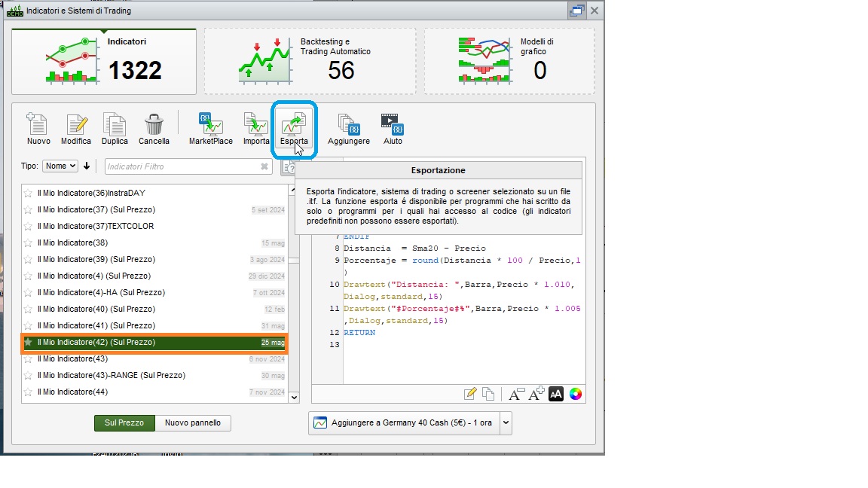The image size is (868, 488).
Task: Open the Aiuto video help icon
Action: (x=392, y=126)
